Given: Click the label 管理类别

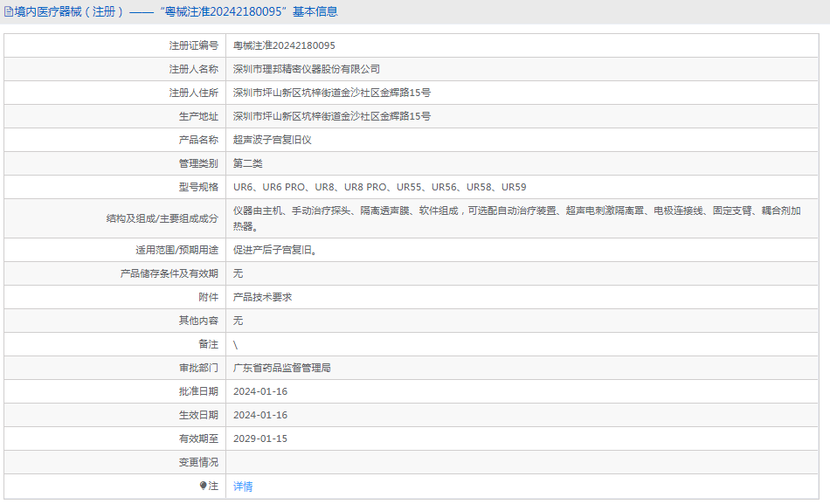Looking at the screenshot, I should coord(198,163).
